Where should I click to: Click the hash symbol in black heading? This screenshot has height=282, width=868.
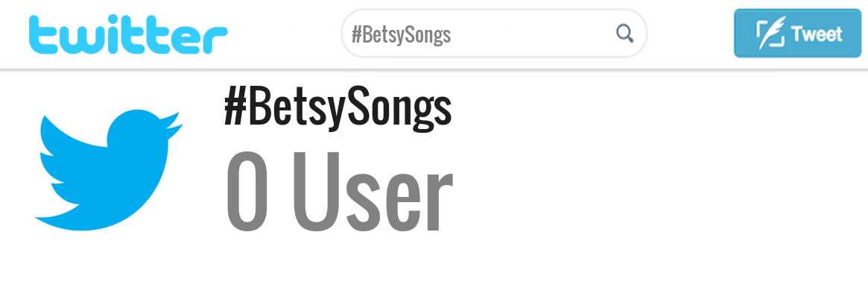point(235,108)
